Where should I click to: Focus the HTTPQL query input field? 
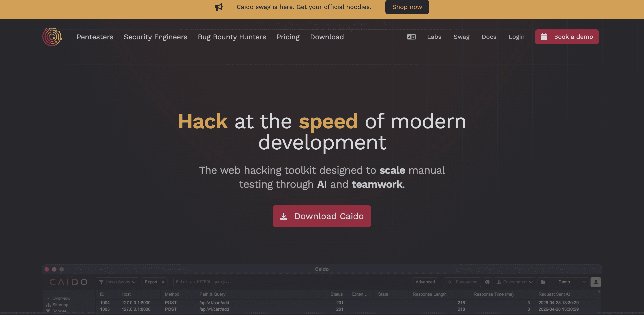[x=292, y=282]
